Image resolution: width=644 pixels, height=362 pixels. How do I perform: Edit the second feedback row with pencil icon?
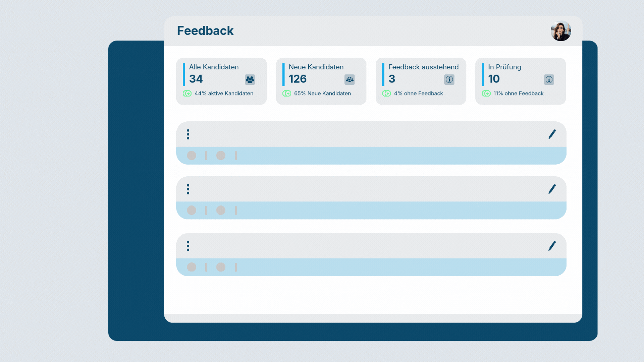point(552,189)
